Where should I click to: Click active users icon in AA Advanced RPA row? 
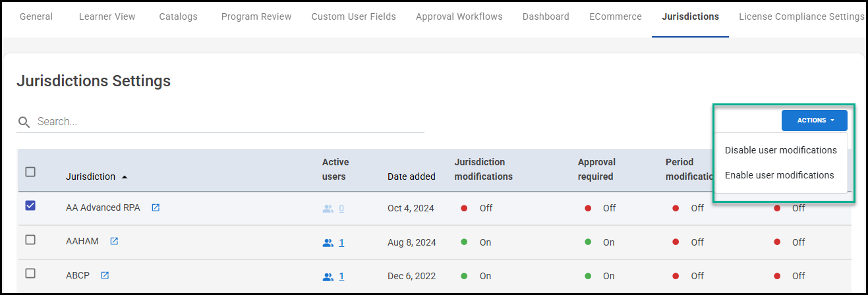click(x=328, y=208)
